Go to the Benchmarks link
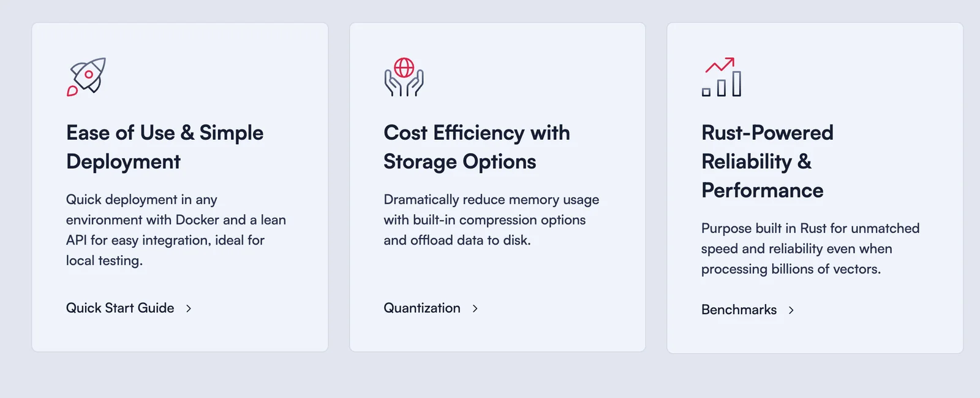 tap(739, 310)
